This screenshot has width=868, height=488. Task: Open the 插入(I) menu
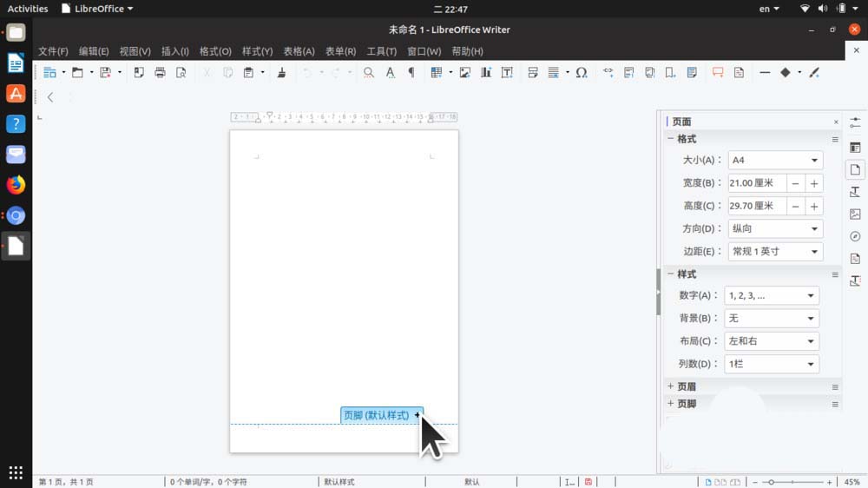tap(174, 51)
